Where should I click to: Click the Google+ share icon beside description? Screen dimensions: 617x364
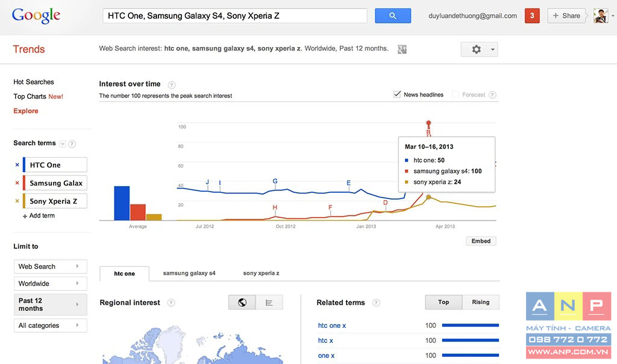pyautogui.click(x=402, y=49)
